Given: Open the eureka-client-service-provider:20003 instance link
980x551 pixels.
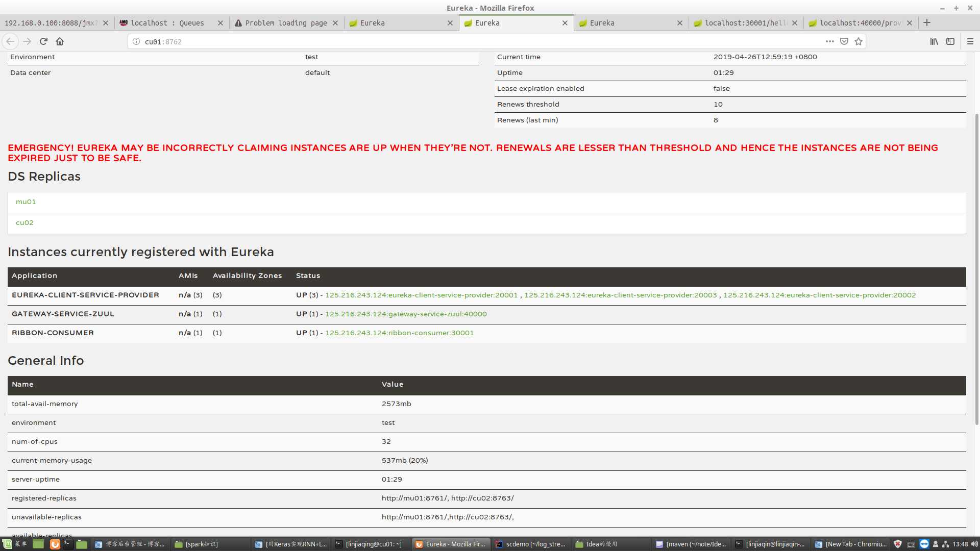Looking at the screenshot, I should (x=620, y=295).
